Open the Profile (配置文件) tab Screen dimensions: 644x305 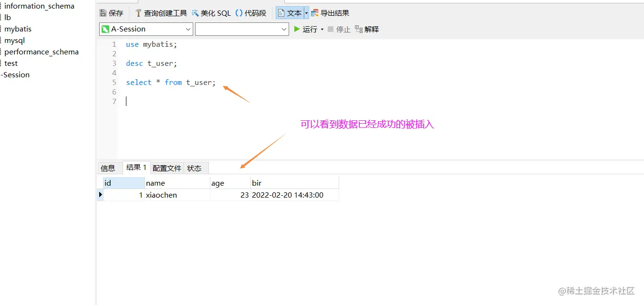pos(167,168)
